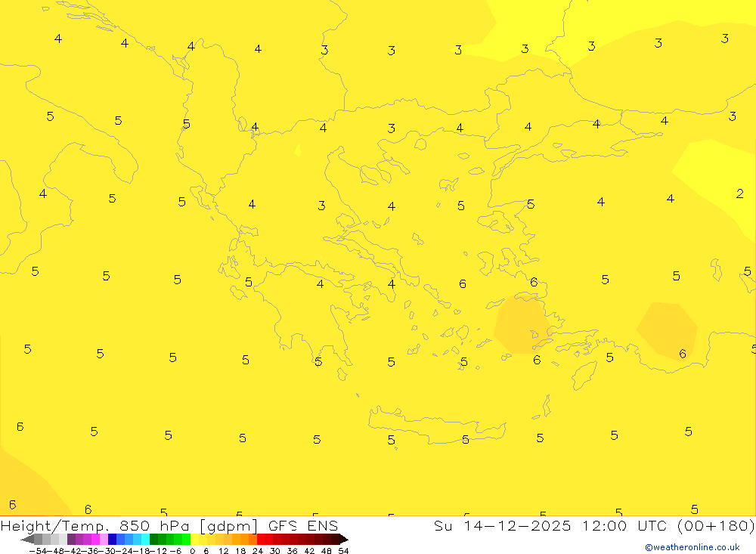Click the legend value '42'
Screen dimensions: 756x554
[x=309, y=551]
